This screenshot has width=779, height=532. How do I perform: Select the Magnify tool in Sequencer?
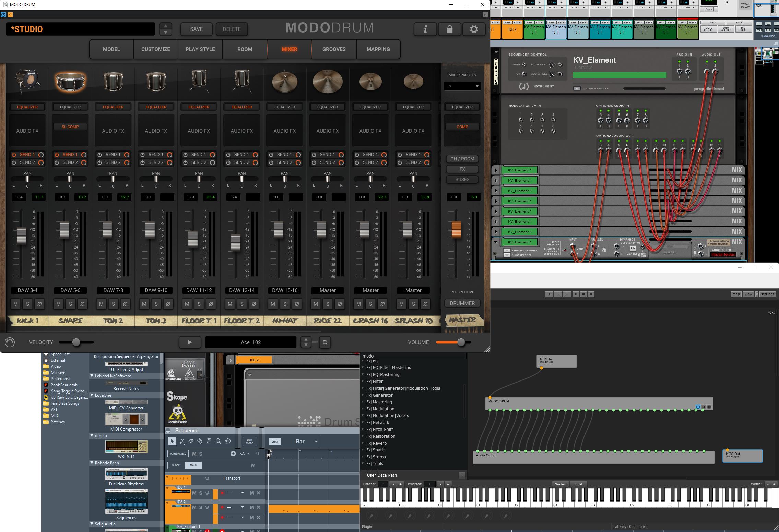point(218,442)
